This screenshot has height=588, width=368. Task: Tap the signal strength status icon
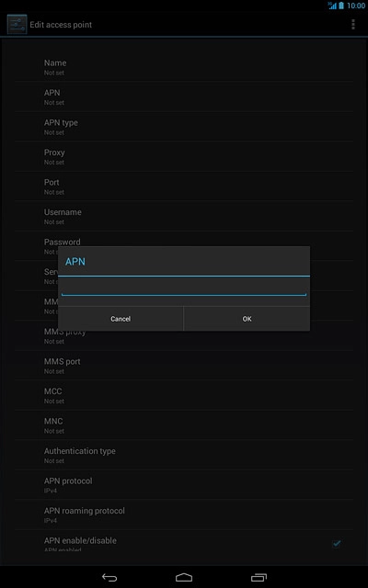[x=332, y=6]
